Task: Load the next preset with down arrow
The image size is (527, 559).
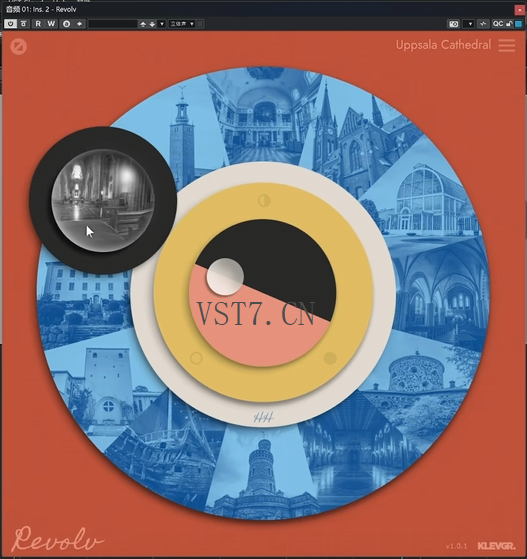Action: click(152, 24)
